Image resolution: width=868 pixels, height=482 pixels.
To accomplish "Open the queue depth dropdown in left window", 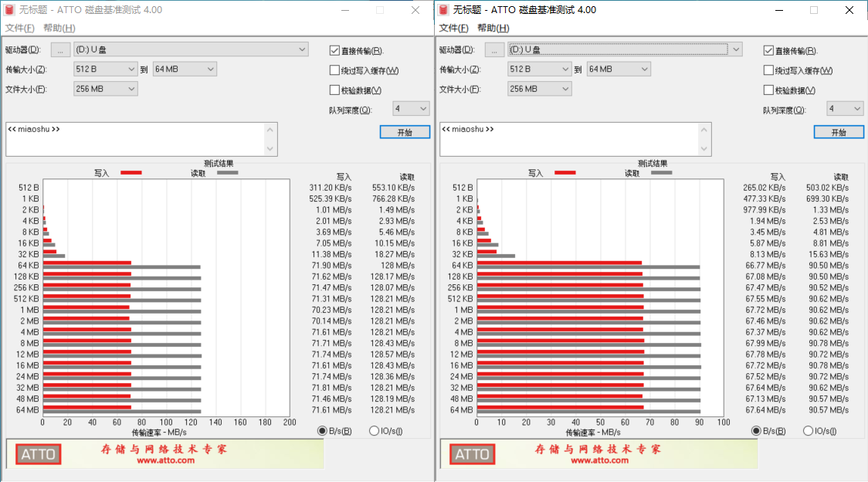I will pyautogui.click(x=412, y=109).
